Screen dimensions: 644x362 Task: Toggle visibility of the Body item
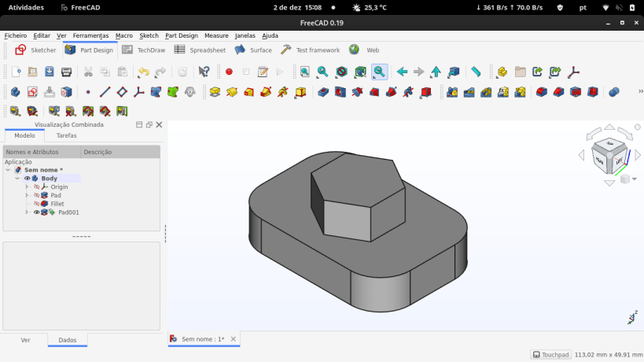[x=27, y=179]
